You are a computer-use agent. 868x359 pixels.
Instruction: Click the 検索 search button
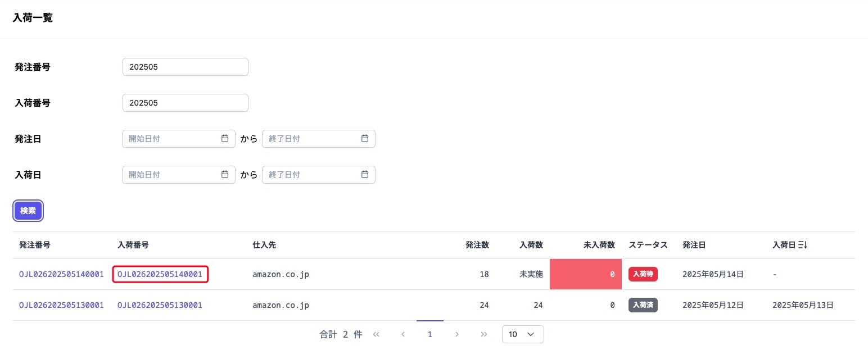coord(28,211)
